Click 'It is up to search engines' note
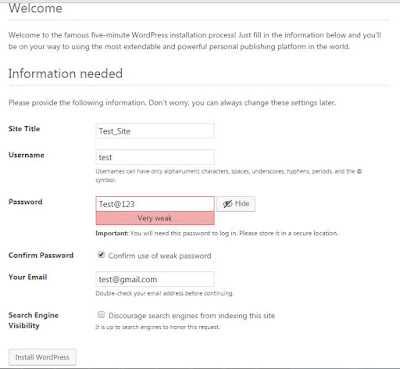Screen dimensions: 400x369 tap(158, 327)
